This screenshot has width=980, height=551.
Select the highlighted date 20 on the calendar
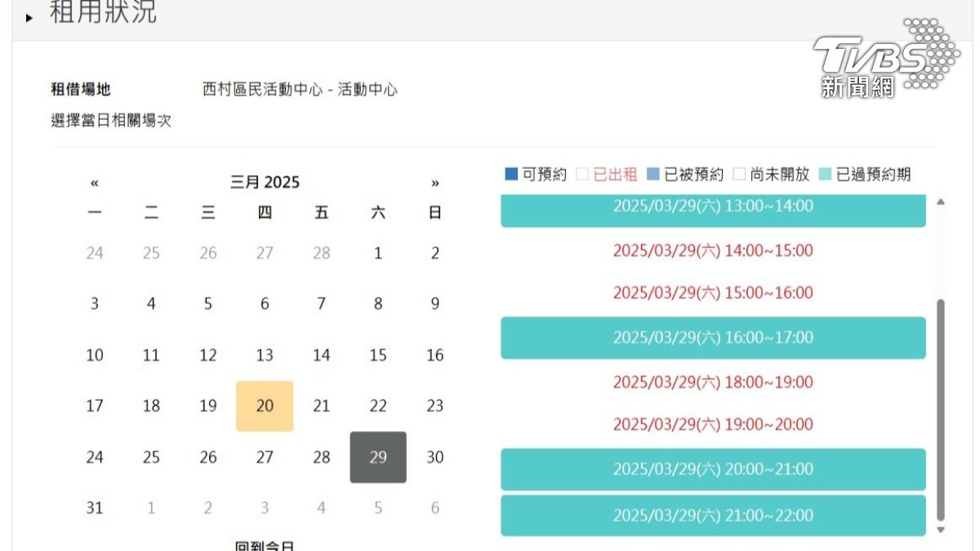coord(265,406)
